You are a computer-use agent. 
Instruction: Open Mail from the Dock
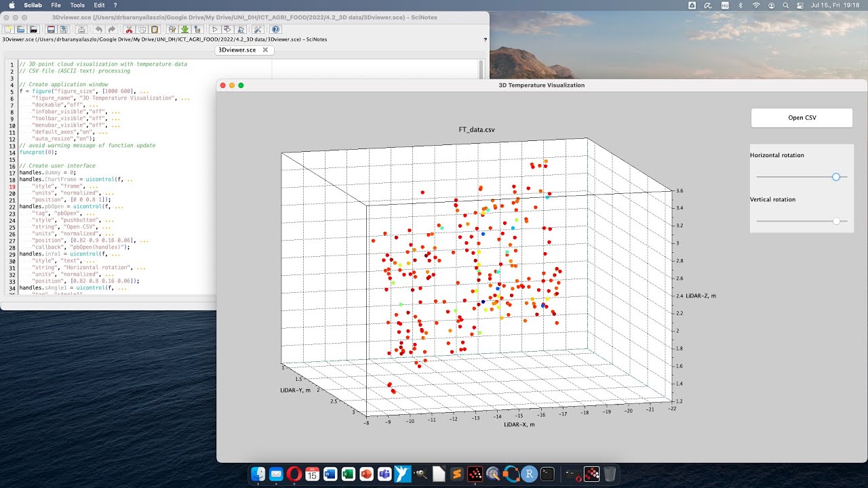click(x=276, y=474)
